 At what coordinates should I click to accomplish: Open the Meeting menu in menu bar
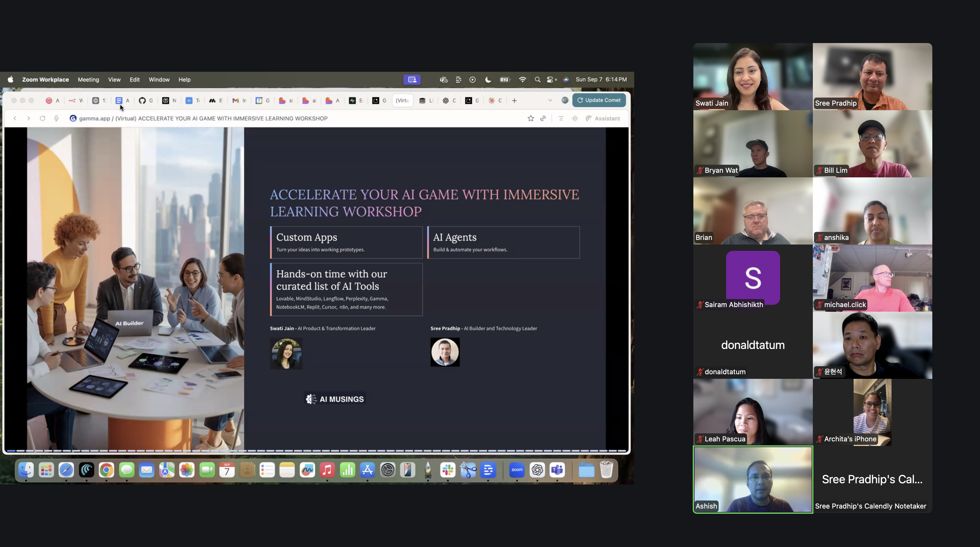(88, 79)
